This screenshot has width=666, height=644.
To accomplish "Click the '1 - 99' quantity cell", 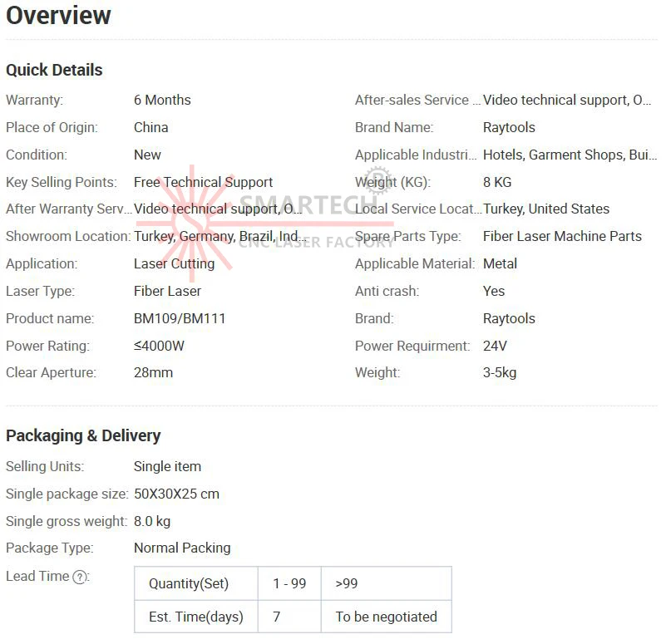I will [289, 583].
